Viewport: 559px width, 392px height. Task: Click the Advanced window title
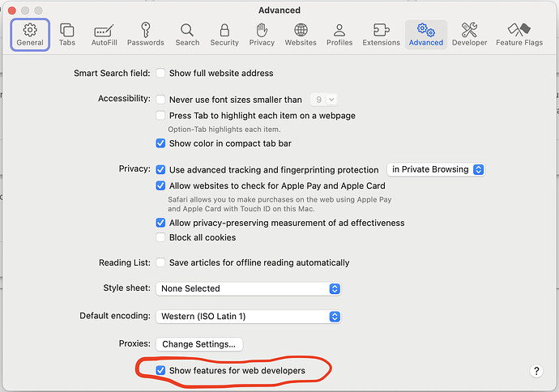pos(279,11)
